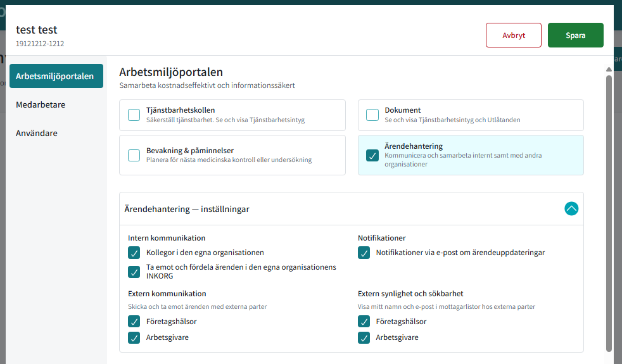Click the vertical scrollbar thumb
This screenshot has height=364, width=622.
coord(609,213)
